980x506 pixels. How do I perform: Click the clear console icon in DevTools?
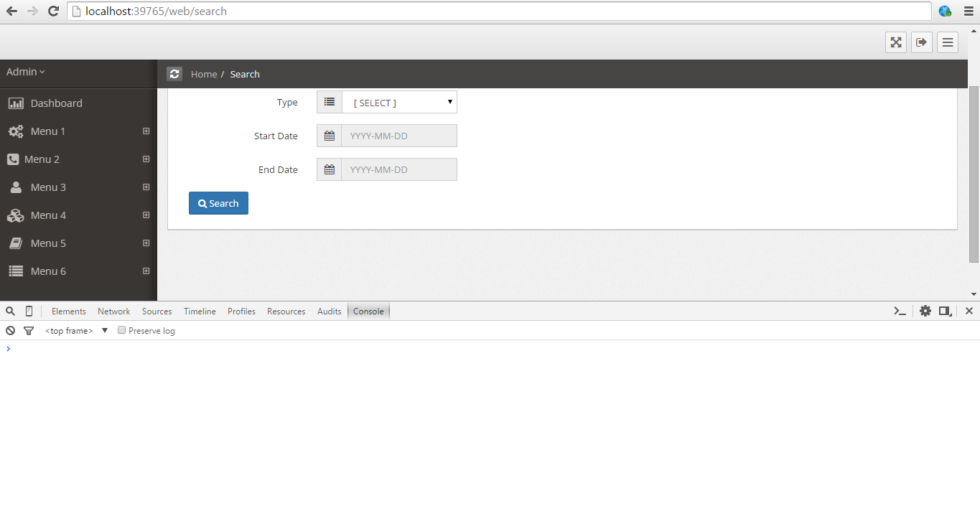coord(9,330)
